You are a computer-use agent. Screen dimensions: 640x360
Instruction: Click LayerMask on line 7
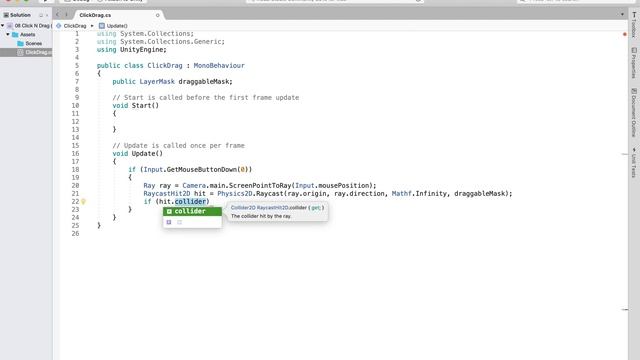point(157,82)
